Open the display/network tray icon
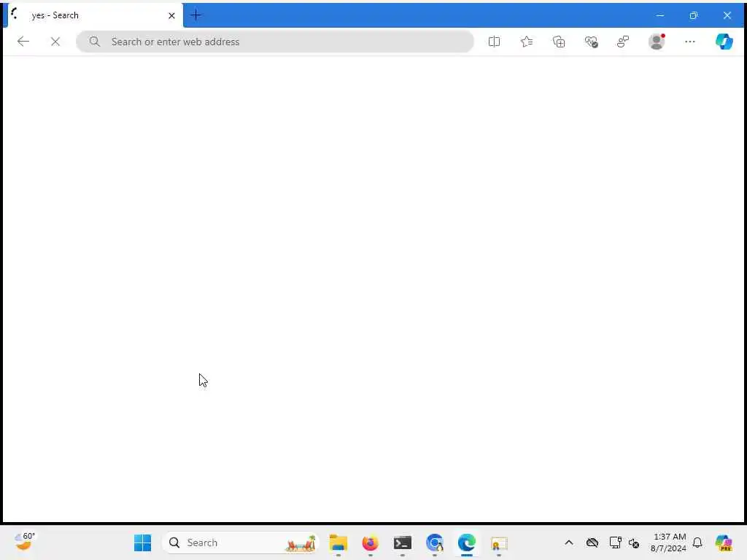 click(x=615, y=542)
